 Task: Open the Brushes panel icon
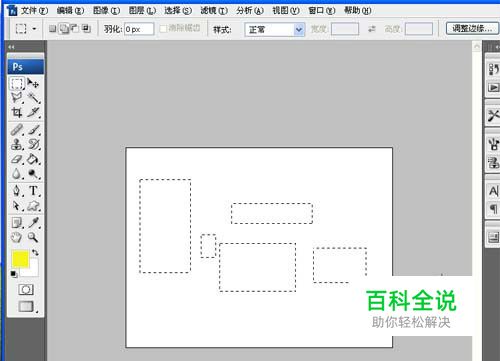tap(493, 144)
